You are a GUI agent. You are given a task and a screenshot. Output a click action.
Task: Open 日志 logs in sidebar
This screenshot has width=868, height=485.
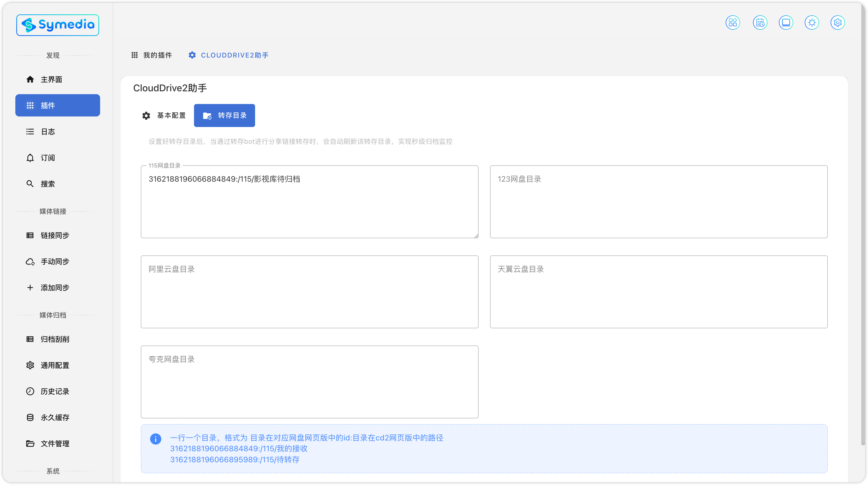click(47, 132)
